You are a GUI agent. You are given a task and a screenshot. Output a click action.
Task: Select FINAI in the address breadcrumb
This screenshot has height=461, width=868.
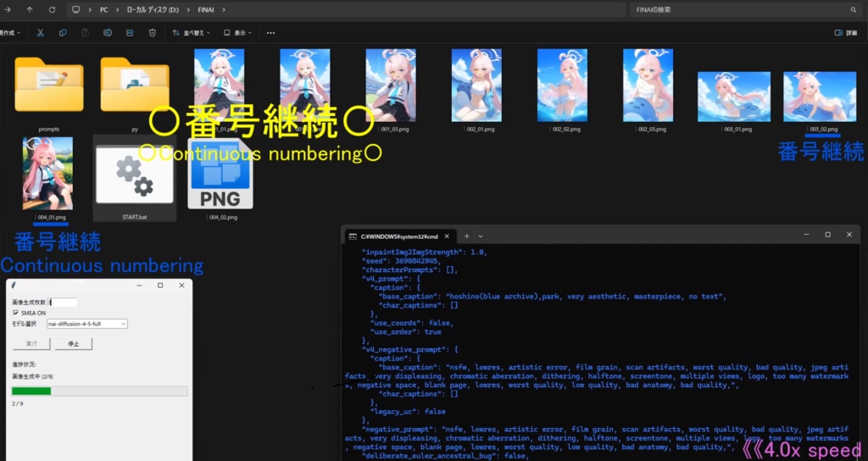[206, 9]
